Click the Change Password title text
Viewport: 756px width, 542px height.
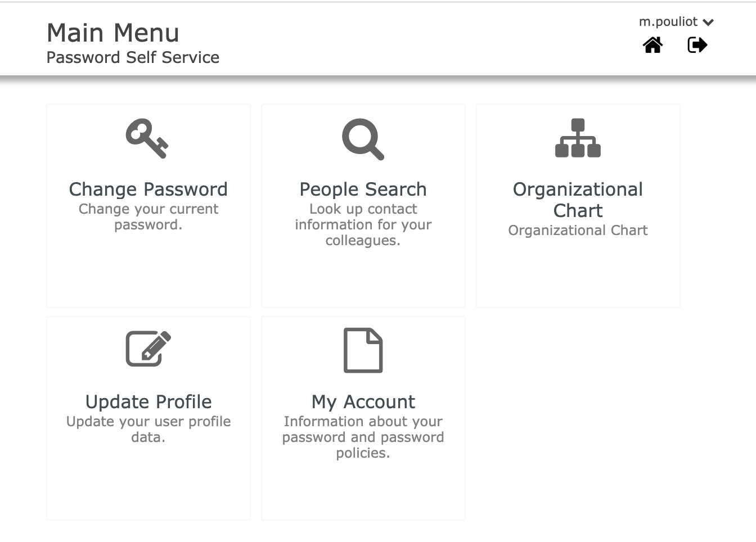tap(148, 189)
